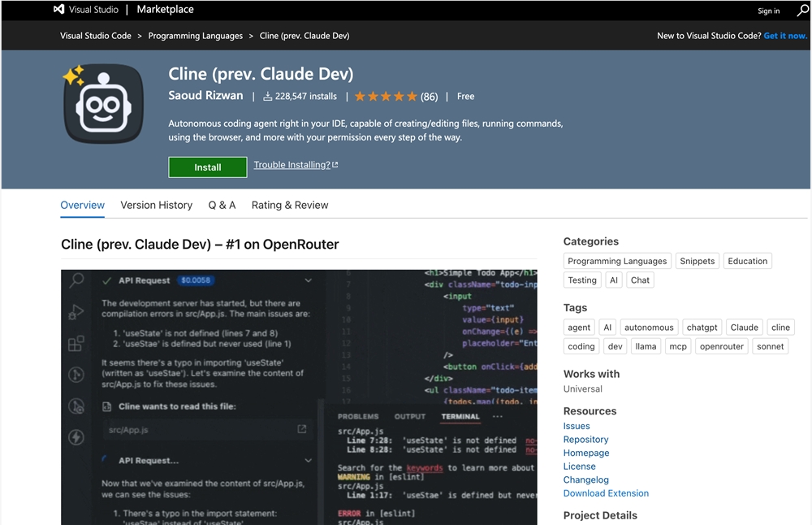Open publisher Saoud Rizwan link
Viewport: 812px width, 525px height.
205,95
